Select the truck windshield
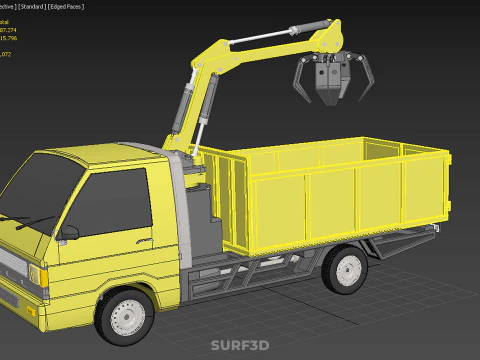 click(42, 193)
